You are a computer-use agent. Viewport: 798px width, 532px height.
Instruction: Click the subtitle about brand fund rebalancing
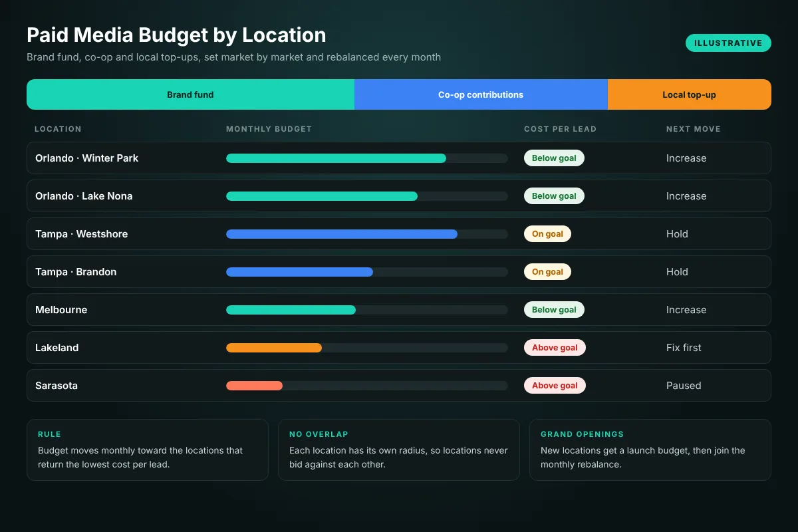pos(233,57)
